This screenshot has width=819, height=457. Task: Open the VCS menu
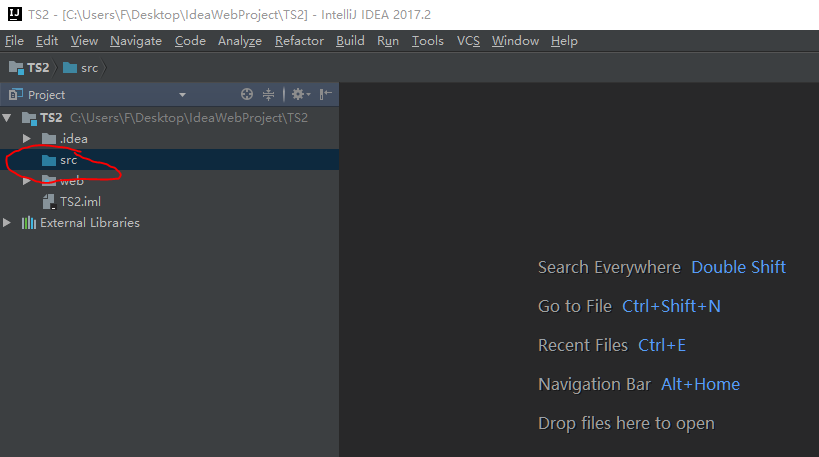(x=468, y=41)
